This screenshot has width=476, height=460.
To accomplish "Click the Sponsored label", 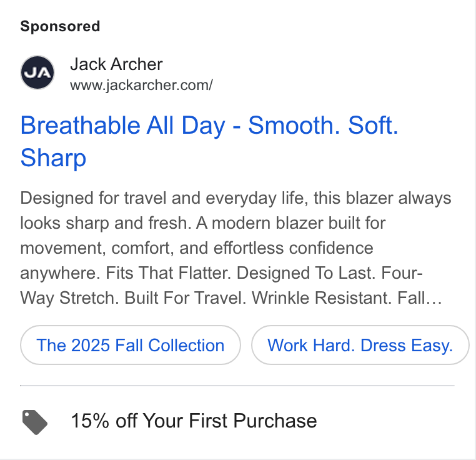I will 60,26.
